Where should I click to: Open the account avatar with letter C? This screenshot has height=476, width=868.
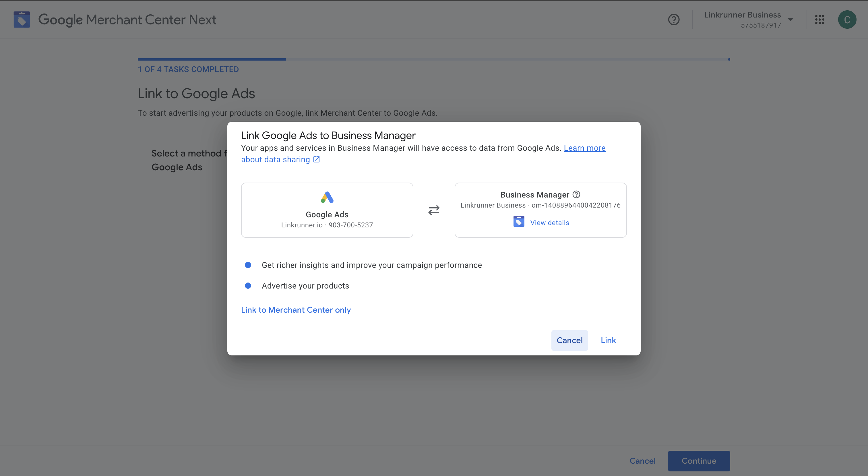coord(847,20)
